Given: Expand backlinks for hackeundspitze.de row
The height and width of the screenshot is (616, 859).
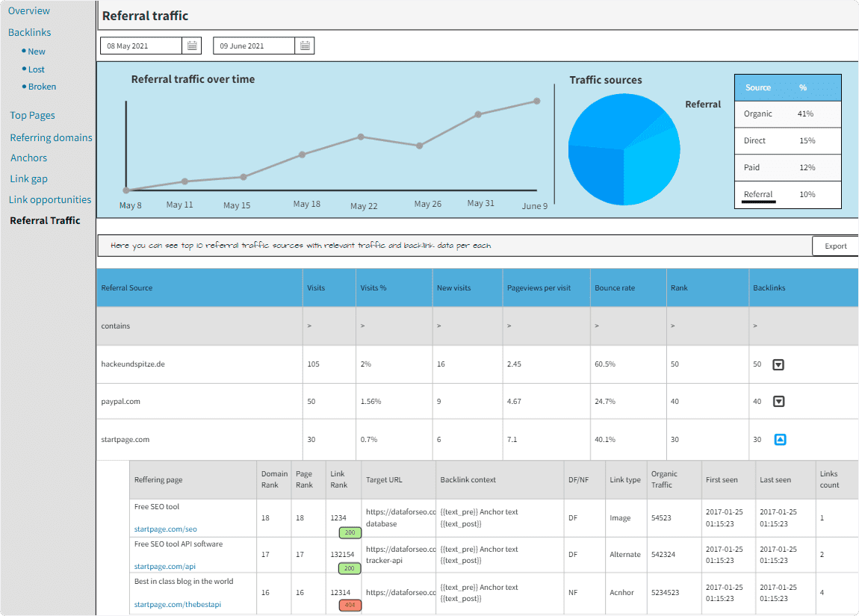Looking at the screenshot, I should [x=779, y=364].
